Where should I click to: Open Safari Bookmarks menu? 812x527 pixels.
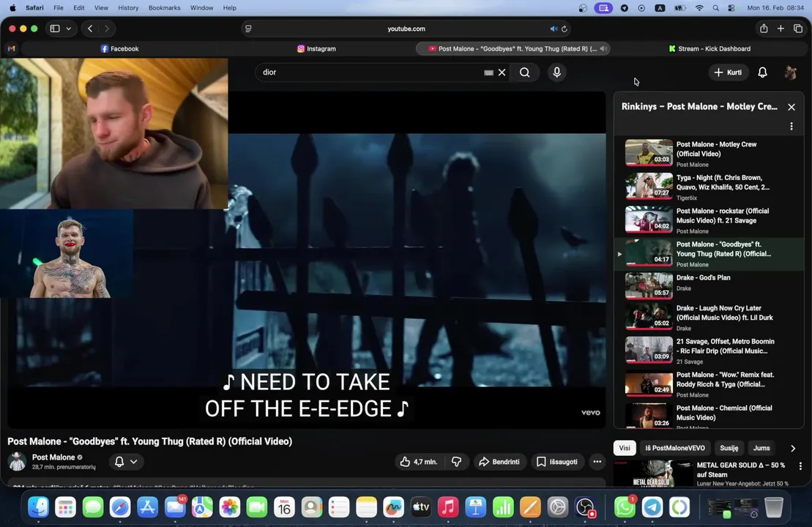[164, 8]
